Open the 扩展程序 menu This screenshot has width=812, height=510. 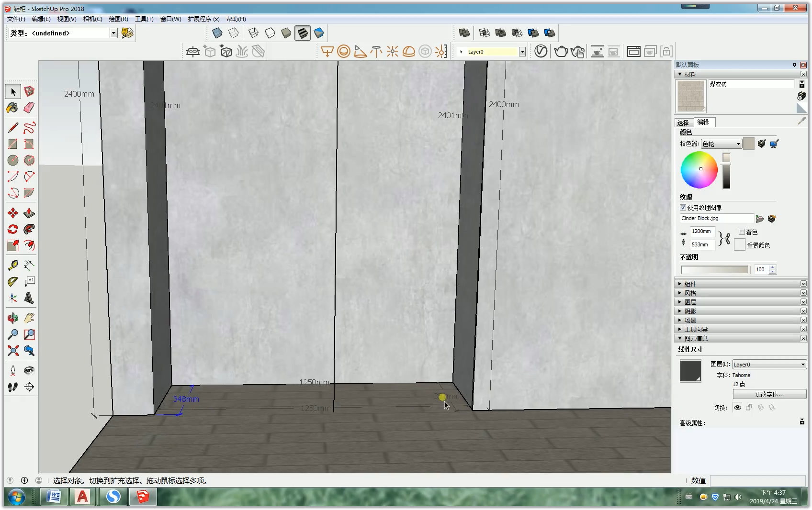click(203, 19)
